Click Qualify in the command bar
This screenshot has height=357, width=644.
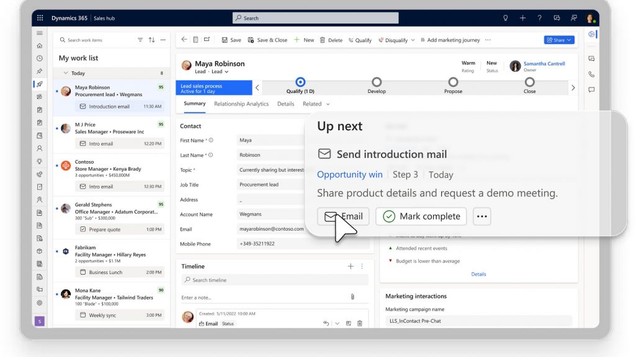(360, 40)
